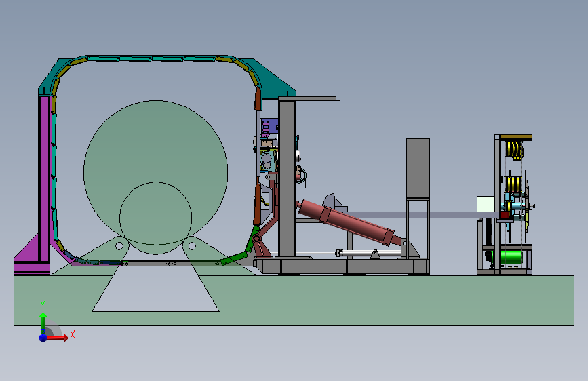Select the gray shelf plate atop the column
Viewport: 588px width, 381px height.
click(309, 98)
